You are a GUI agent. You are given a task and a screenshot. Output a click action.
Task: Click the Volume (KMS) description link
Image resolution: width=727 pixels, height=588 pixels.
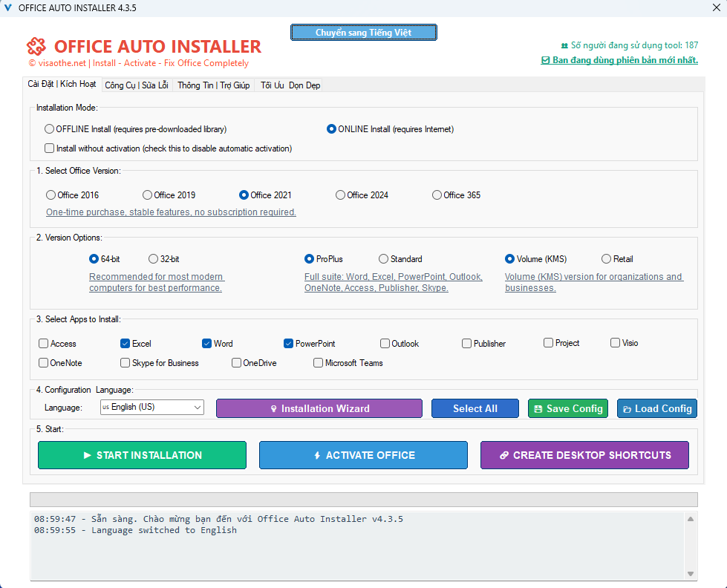tap(594, 282)
